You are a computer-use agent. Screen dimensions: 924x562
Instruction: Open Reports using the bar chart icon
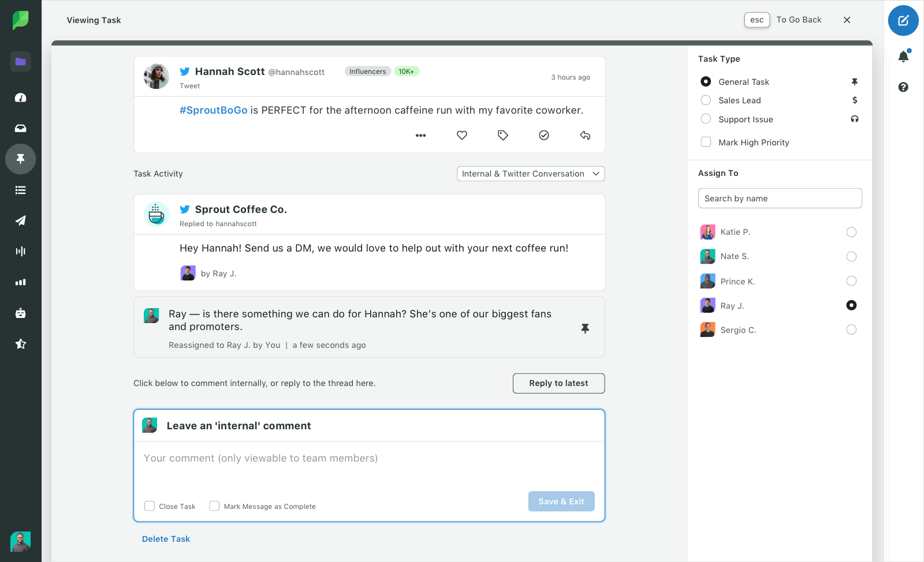(x=20, y=282)
